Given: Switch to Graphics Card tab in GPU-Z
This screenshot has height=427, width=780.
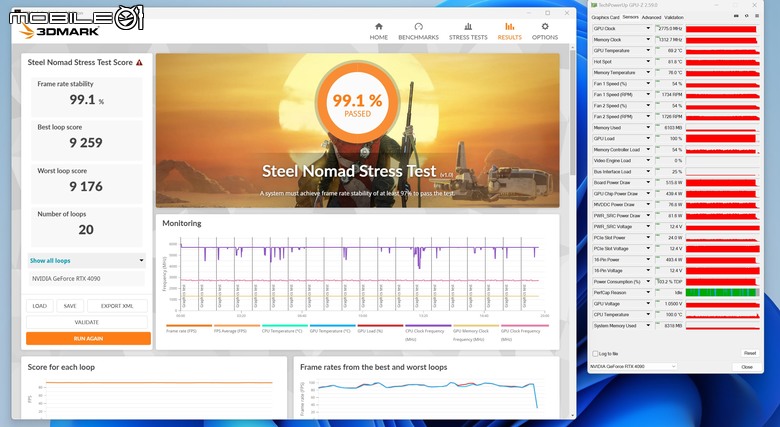Looking at the screenshot, I should [605, 17].
